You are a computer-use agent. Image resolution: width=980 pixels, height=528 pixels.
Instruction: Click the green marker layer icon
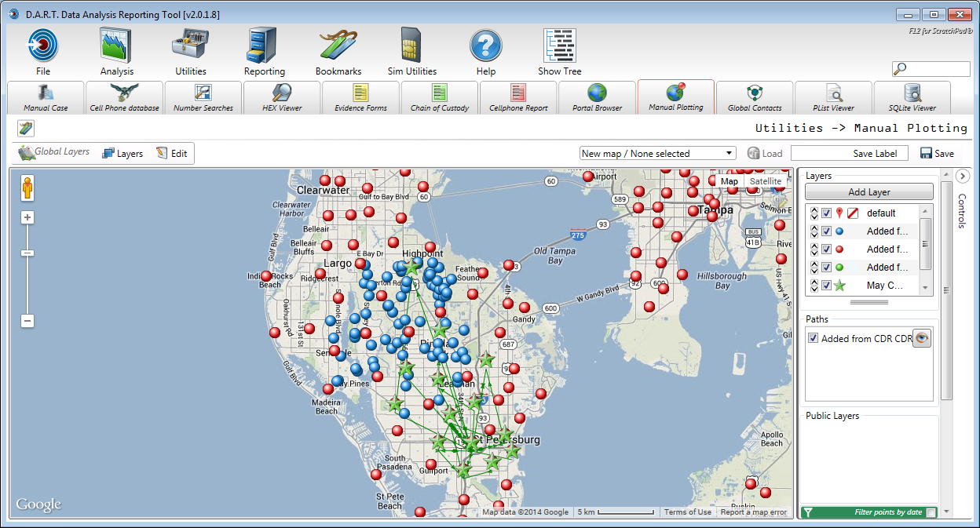(x=839, y=268)
